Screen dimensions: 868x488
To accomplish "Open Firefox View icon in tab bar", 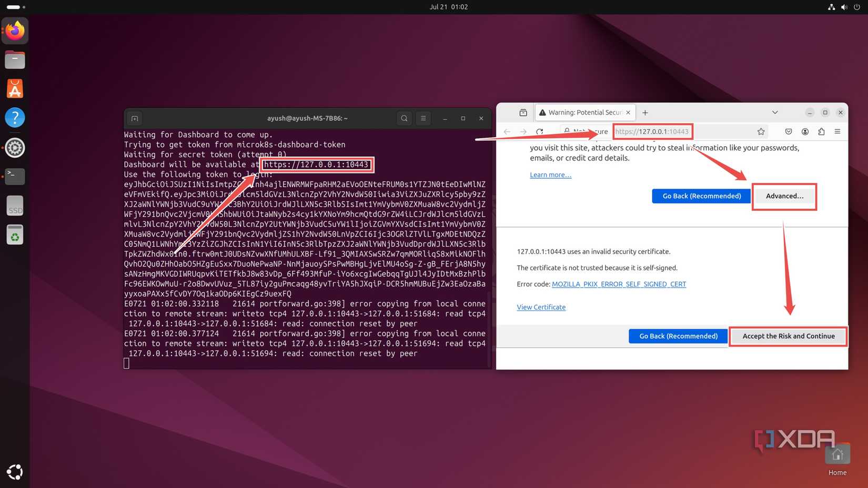I will [x=523, y=113].
